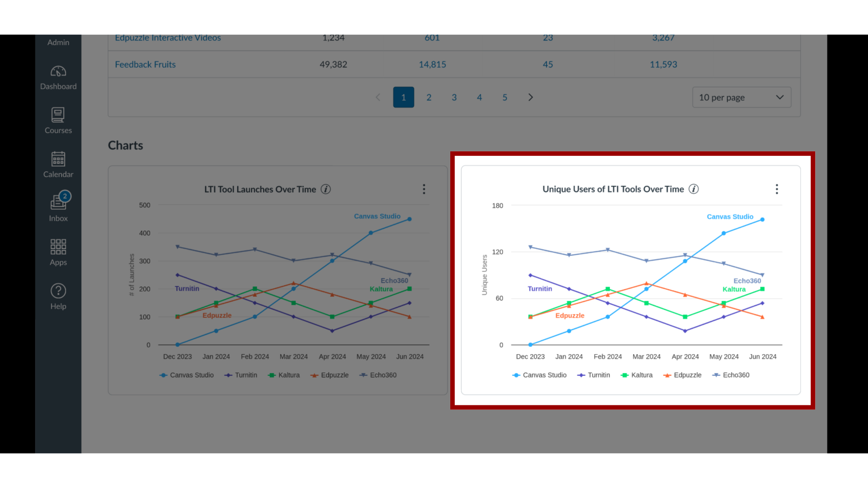
Task: Open the Edpuzzle Interactive Videos link
Action: click(x=168, y=38)
